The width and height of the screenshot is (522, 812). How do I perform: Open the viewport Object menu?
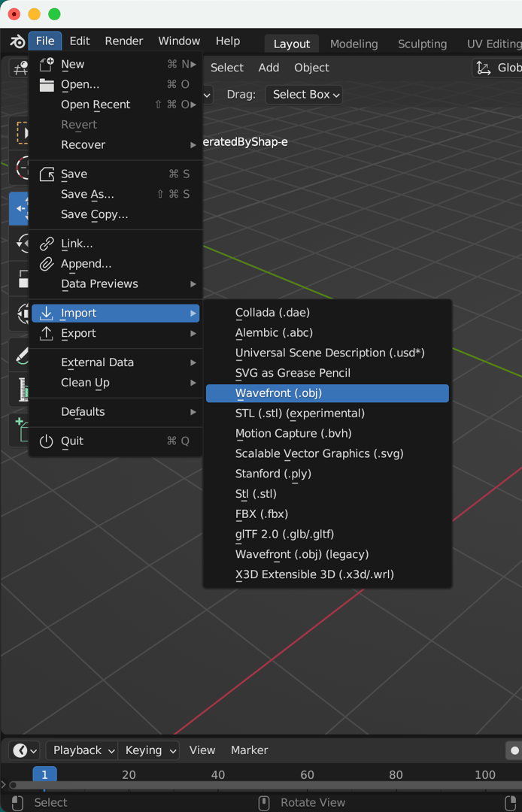pyautogui.click(x=311, y=68)
